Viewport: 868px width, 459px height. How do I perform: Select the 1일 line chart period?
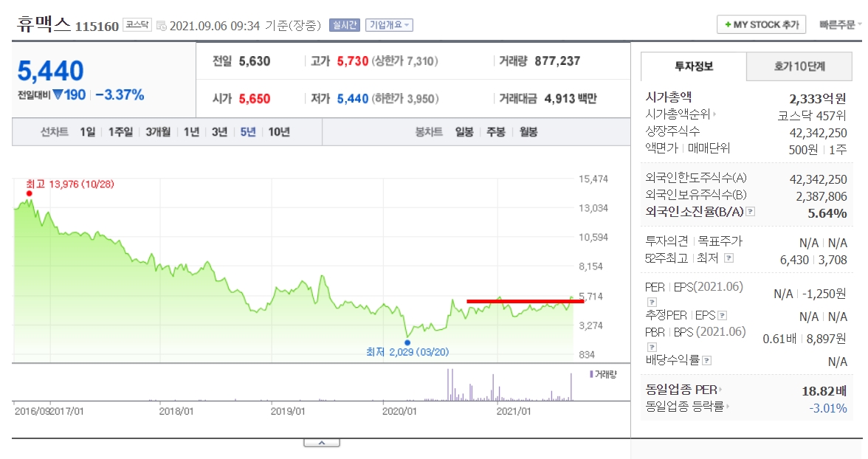pyautogui.click(x=87, y=132)
